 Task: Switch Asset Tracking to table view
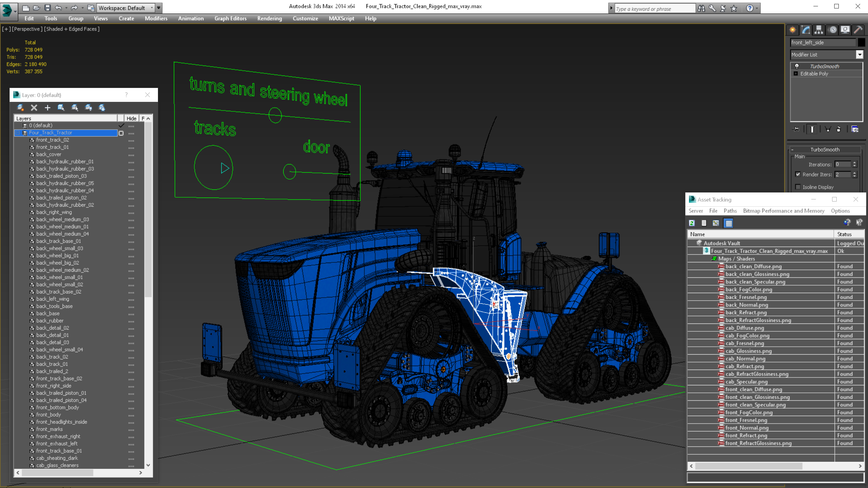point(728,223)
